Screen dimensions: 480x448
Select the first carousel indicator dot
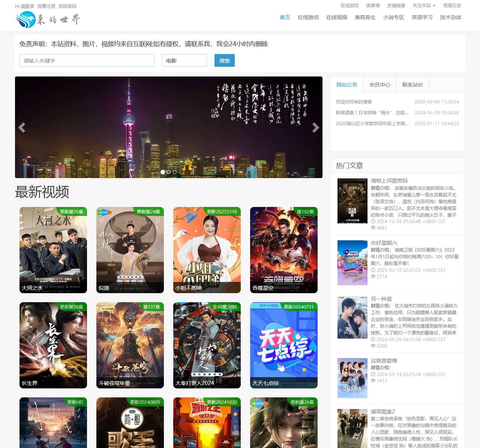[163, 172]
